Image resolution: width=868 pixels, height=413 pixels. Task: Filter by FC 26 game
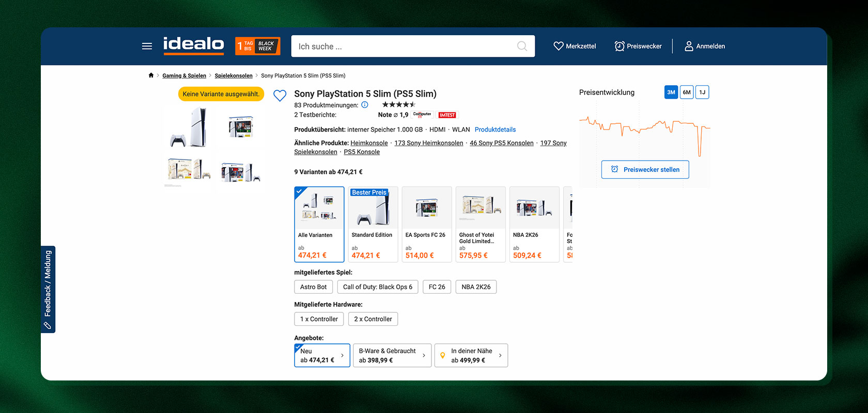pos(437,287)
